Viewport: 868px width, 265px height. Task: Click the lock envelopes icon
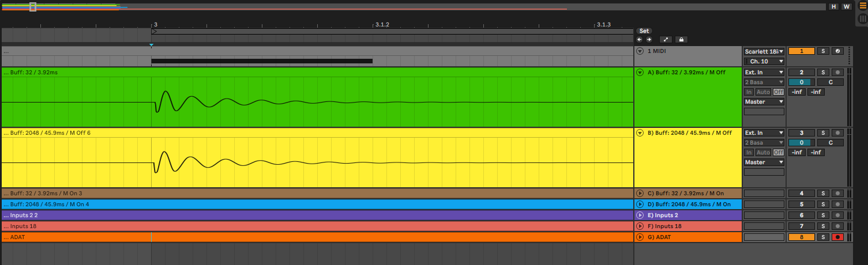tap(681, 40)
